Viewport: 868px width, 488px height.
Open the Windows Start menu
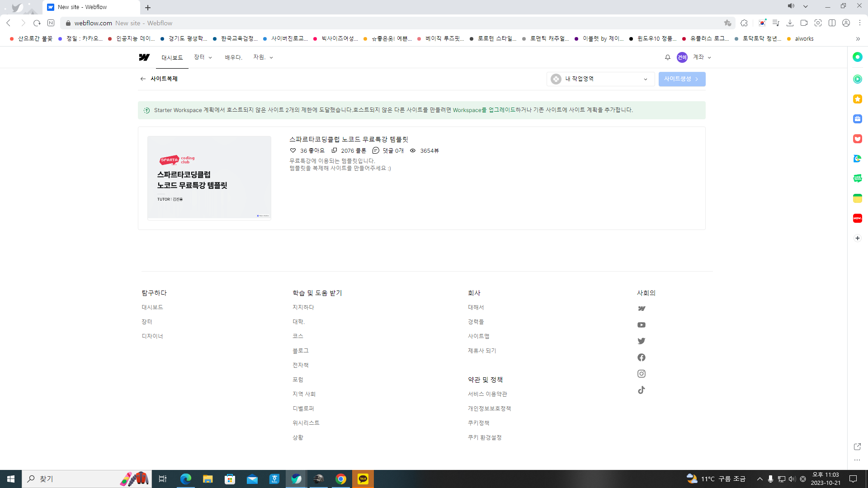(x=11, y=479)
